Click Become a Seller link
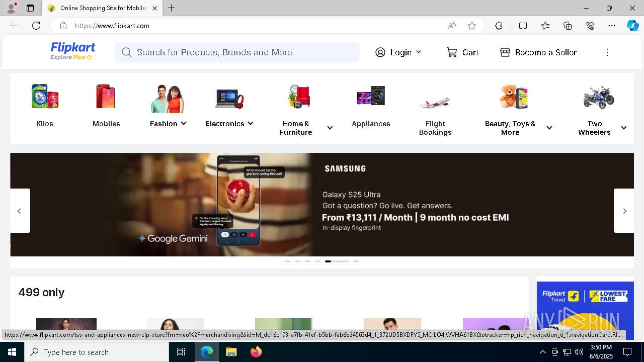644x362 pixels. tap(545, 52)
